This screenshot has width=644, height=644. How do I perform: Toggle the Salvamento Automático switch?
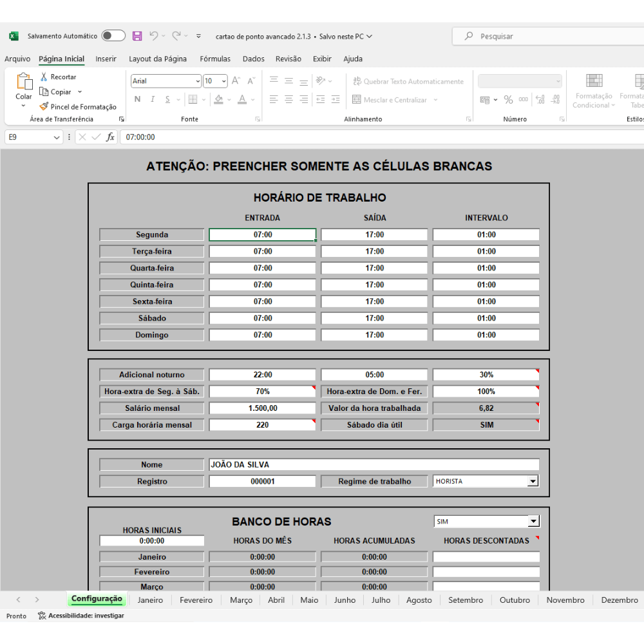click(113, 36)
